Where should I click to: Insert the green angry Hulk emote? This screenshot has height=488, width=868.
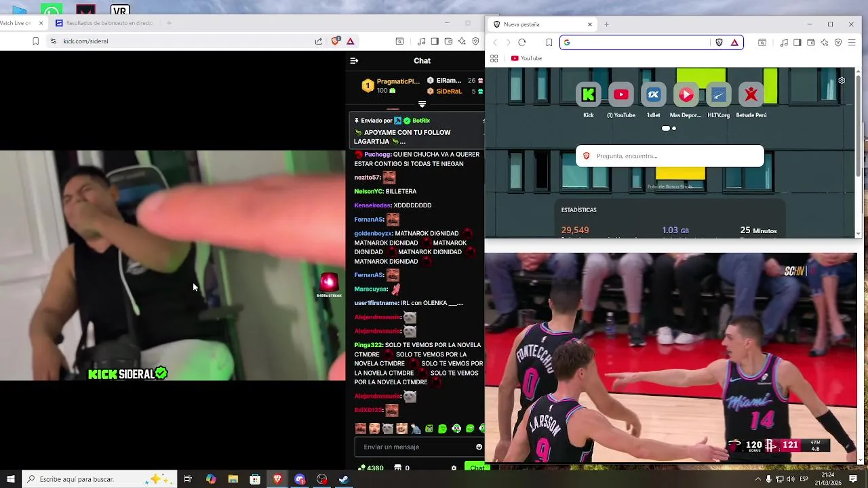pyautogui.click(x=429, y=428)
